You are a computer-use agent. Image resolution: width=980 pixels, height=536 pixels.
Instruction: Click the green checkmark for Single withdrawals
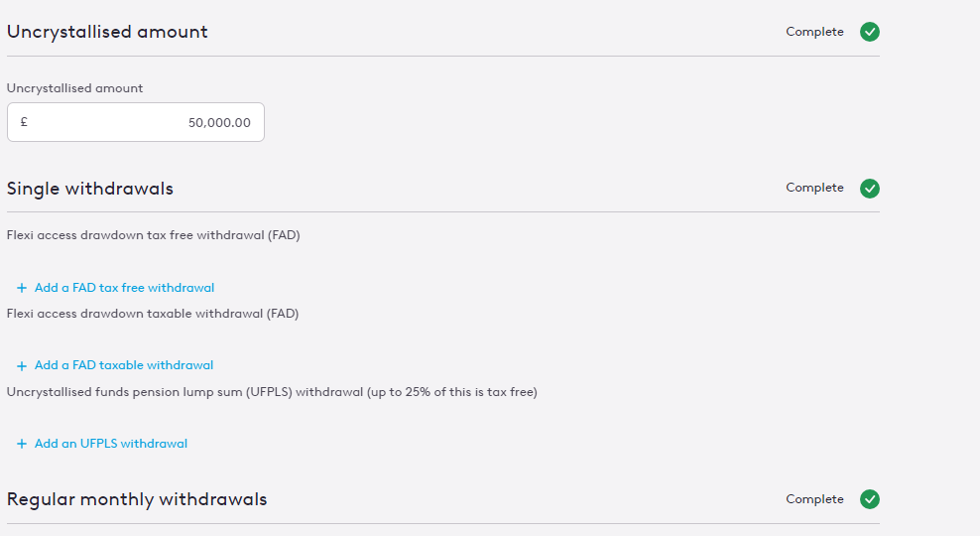[869, 189]
